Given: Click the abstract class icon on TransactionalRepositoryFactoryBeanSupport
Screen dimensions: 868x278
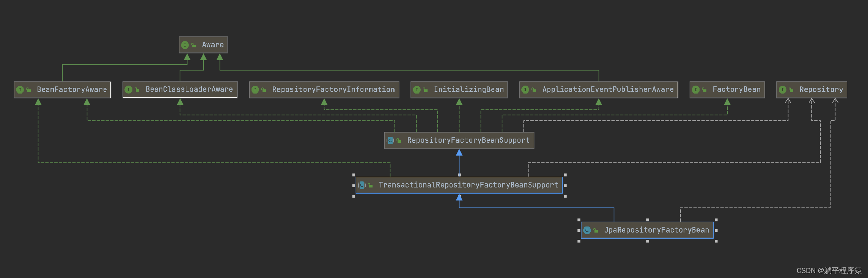Looking at the screenshot, I should (x=362, y=185).
